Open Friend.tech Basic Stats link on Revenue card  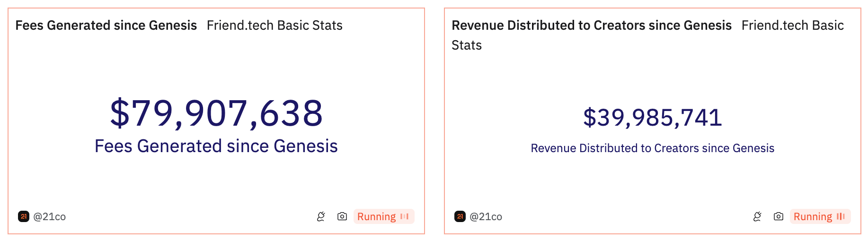click(792, 26)
